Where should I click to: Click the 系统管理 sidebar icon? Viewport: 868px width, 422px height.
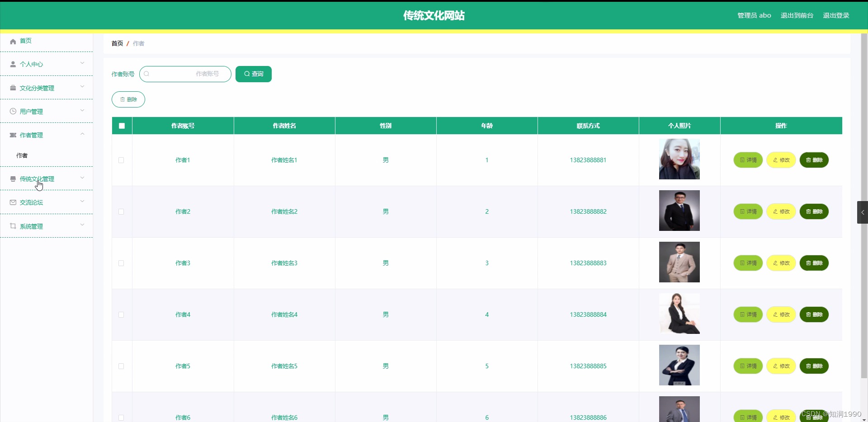point(13,225)
